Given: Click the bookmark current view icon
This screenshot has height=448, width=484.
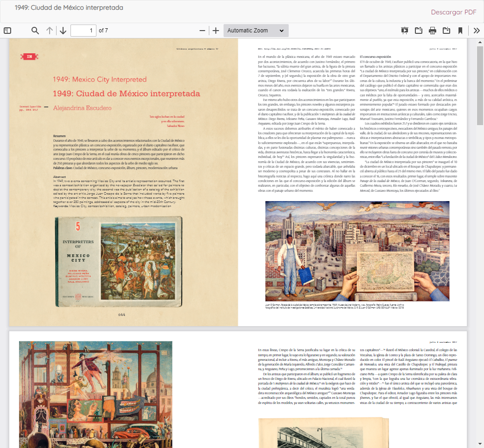Looking at the screenshot, I should pos(460,31).
